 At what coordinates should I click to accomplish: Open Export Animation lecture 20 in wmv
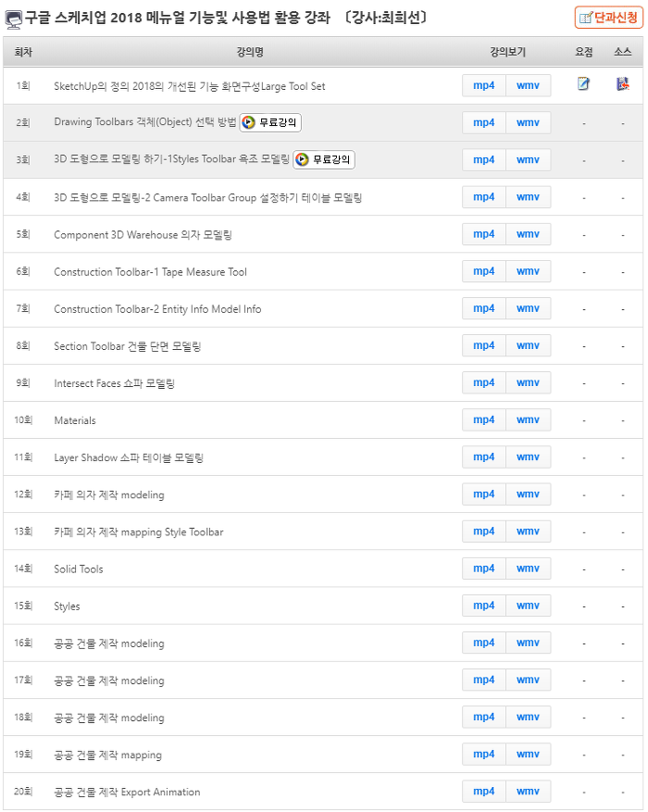click(528, 792)
